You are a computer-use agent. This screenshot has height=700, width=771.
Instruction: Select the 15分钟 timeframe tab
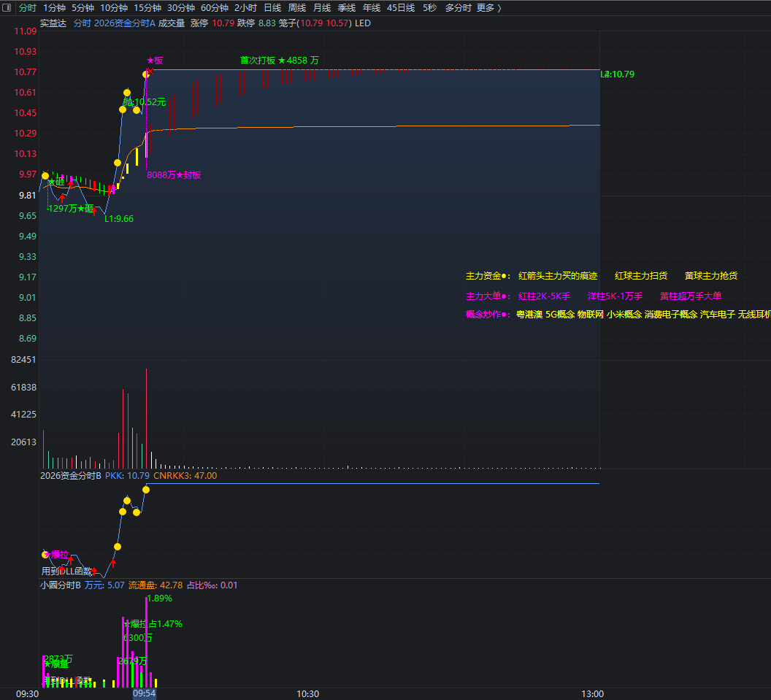pos(147,8)
